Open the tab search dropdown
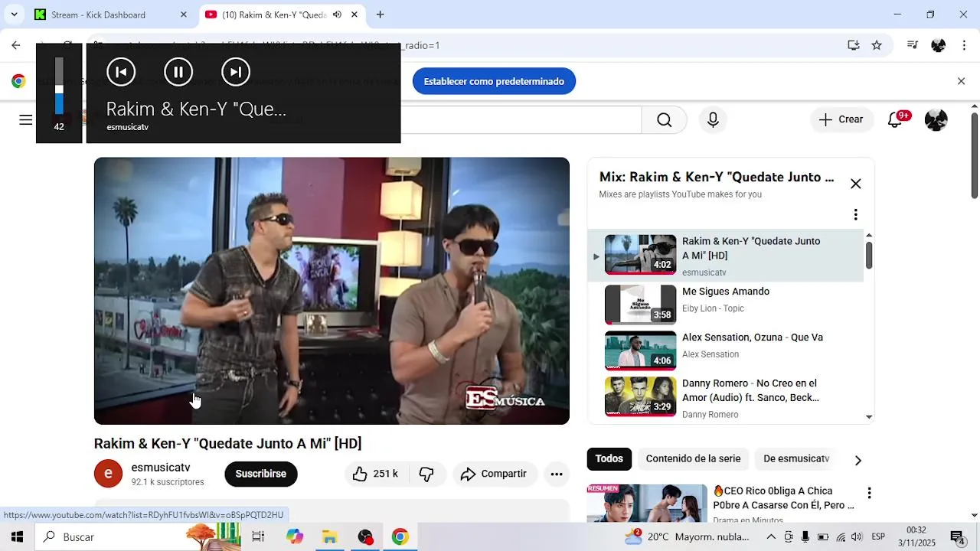Screen dimensions: 980x551 pos(14,15)
